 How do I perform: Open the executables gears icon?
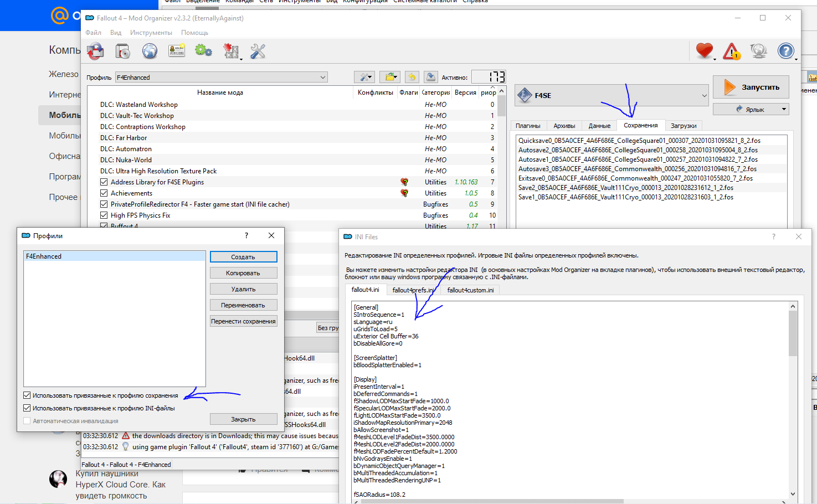coord(203,51)
